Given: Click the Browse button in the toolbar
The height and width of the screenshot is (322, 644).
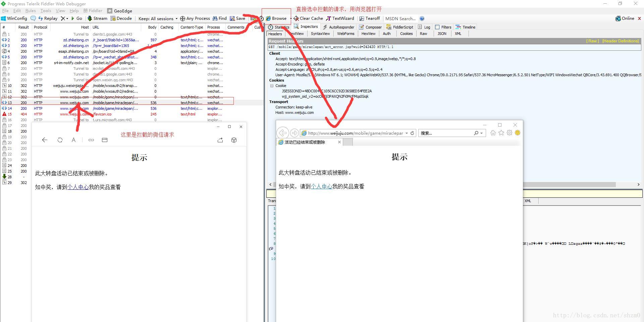Looking at the screenshot, I should [x=276, y=18].
